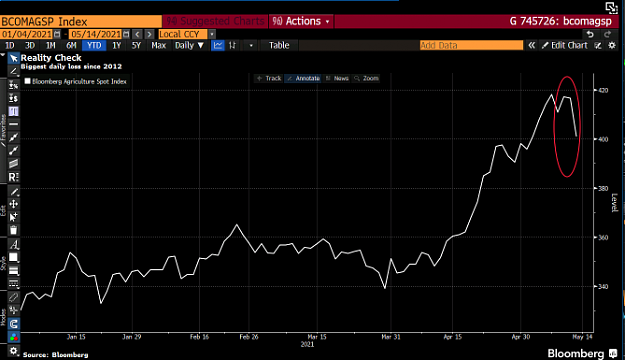Viewport: 625px width, 360px height.
Task: Choose the percent change measurement tool
Action: click(14, 85)
